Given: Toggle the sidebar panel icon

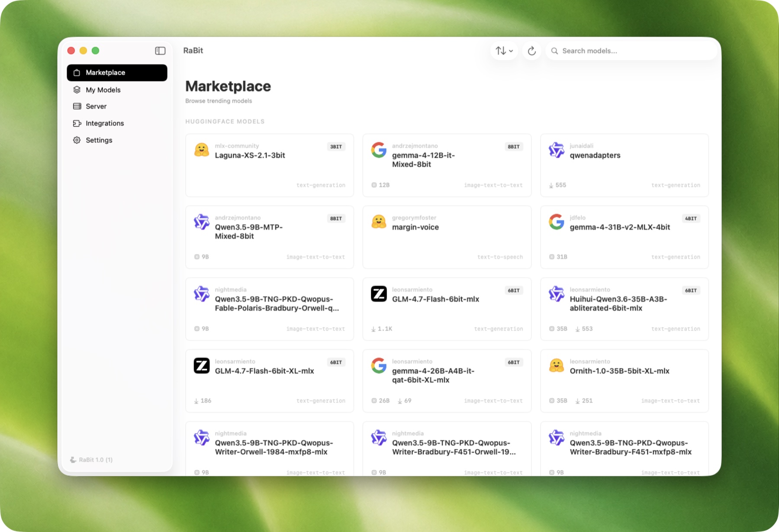Looking at the screenshot, I should pos(160,51).
